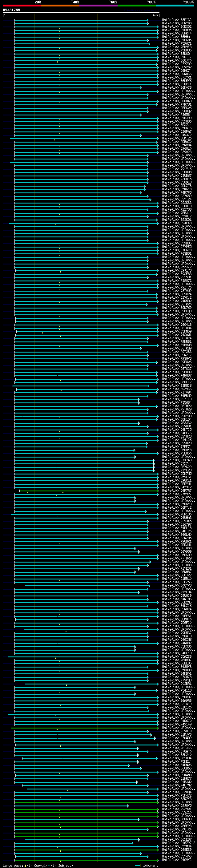
Task: Open hit UniRef100_B0DSQ2
Action: (x=177, y=26)
